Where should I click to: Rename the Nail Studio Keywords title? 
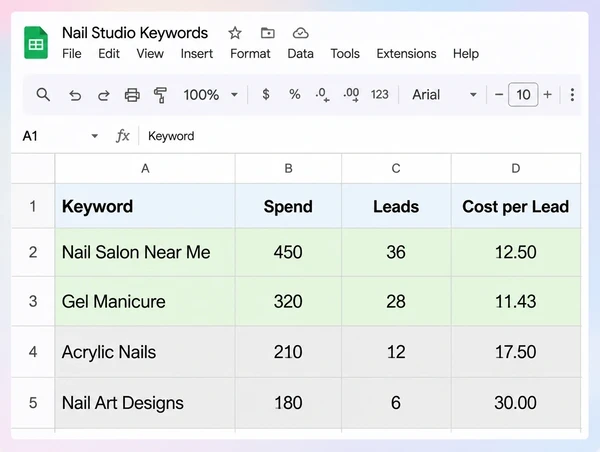click(135, 33)
